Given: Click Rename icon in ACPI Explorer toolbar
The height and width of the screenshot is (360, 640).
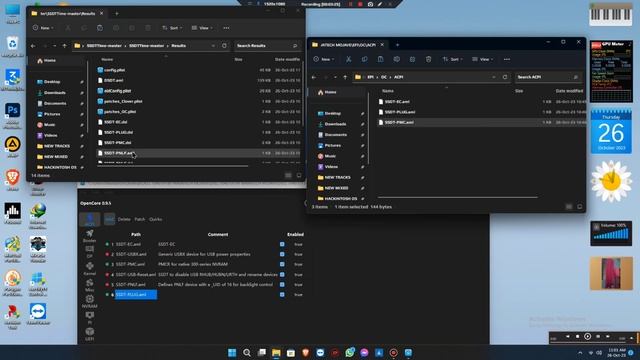Looking at the screenshot, I should pos(396,59).
